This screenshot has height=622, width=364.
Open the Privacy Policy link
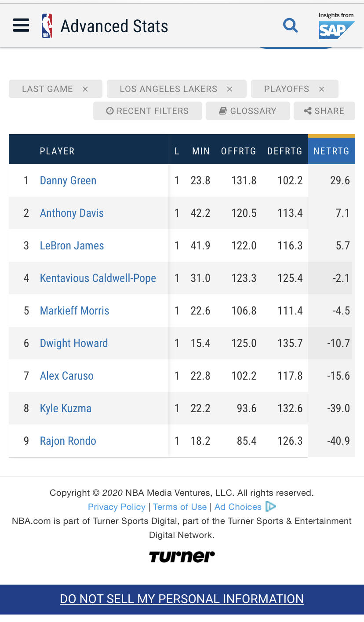point(116,507)
